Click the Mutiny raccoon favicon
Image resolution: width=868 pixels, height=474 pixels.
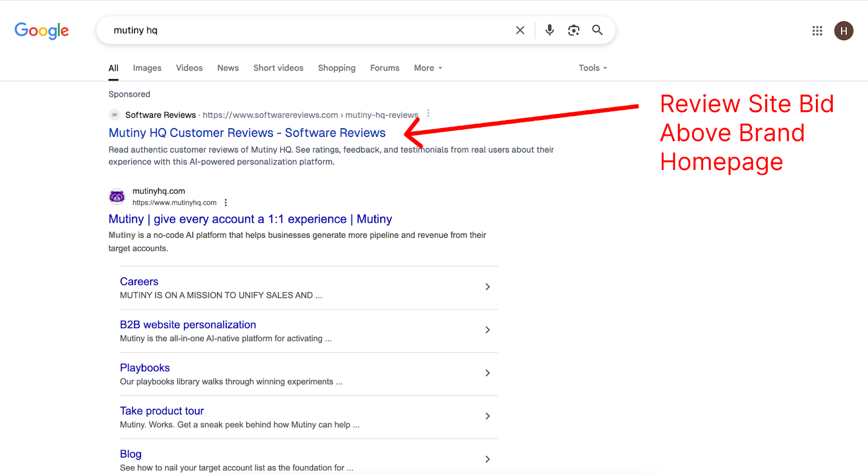tap(117, 196)
